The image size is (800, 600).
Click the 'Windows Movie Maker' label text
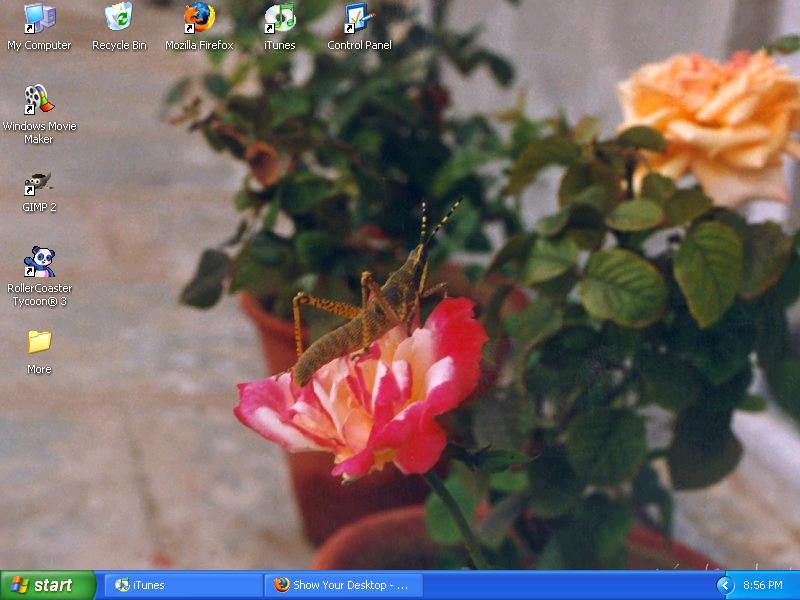point(39,133)
